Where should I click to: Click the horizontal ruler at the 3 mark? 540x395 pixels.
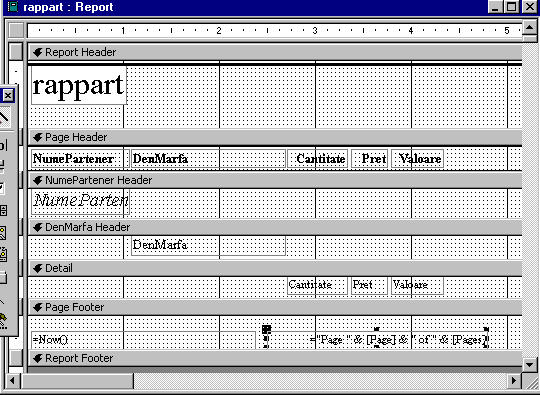pyautogui.click(x=315, y=31)
